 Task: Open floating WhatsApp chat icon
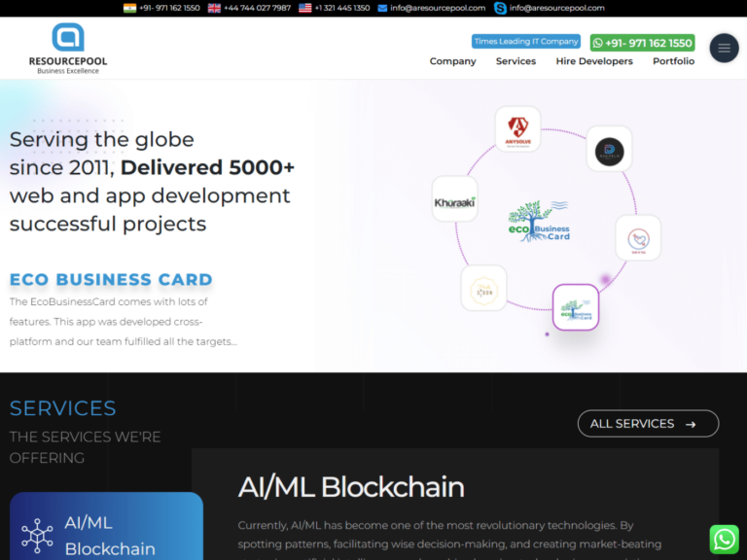(724, 540)
